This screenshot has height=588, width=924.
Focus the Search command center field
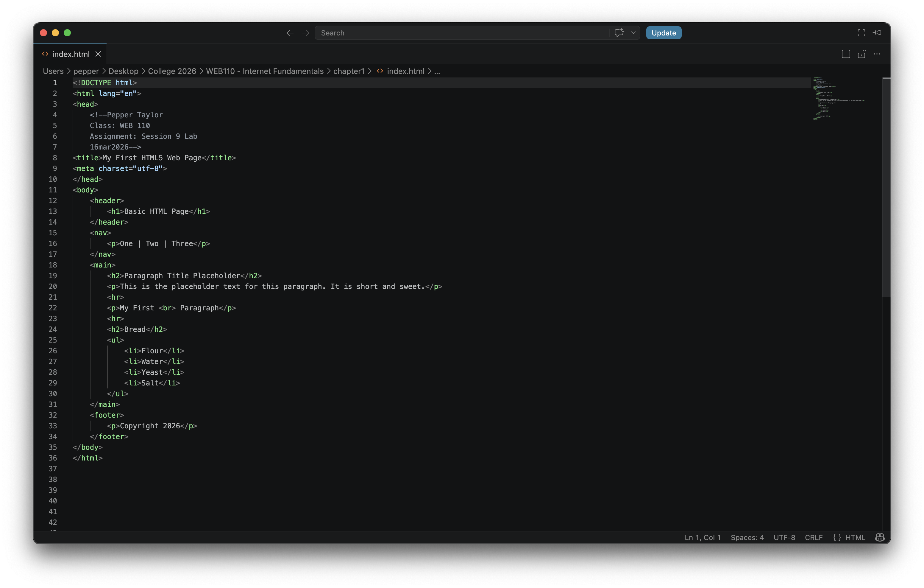tap(462, 33)
